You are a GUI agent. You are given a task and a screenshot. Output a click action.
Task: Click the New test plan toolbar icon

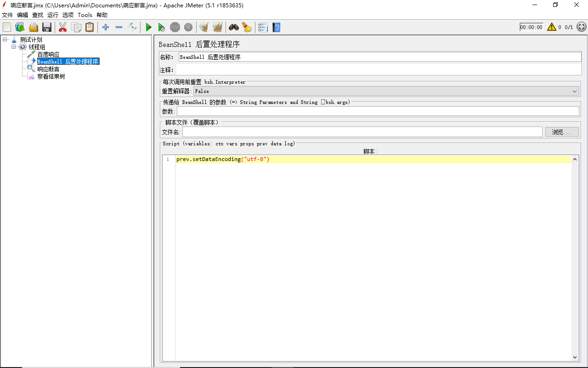[7, 28]
